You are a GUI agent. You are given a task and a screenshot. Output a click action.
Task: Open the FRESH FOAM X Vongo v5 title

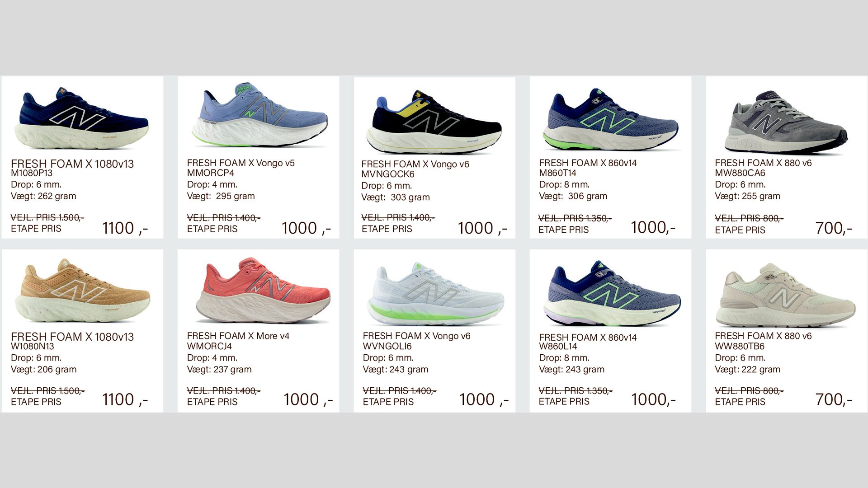pos(241,163)
